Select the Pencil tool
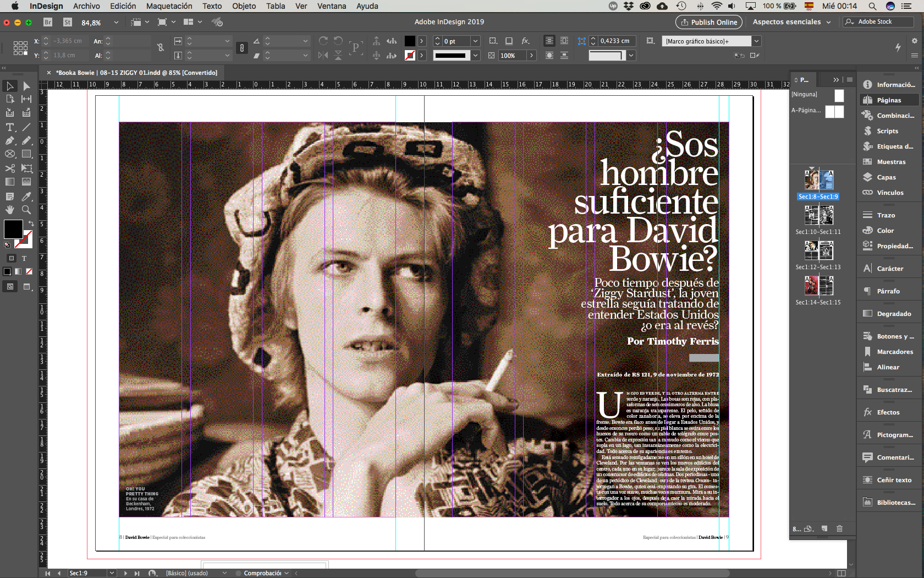924x578 pixels. 26,140
